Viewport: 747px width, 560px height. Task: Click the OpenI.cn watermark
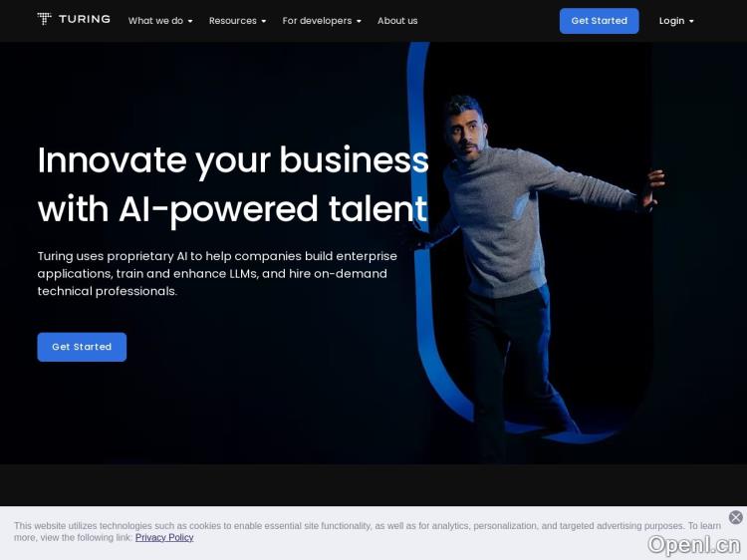coord(693,545)
